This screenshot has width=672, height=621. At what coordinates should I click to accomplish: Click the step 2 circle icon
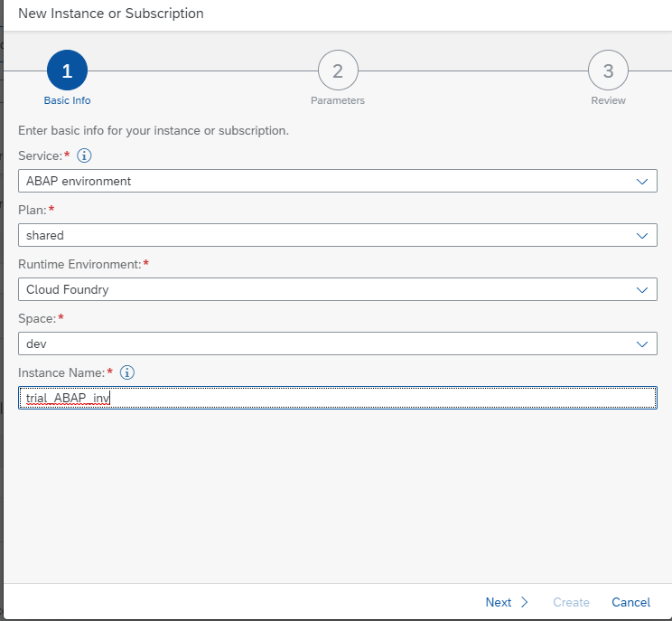[338, 71]
